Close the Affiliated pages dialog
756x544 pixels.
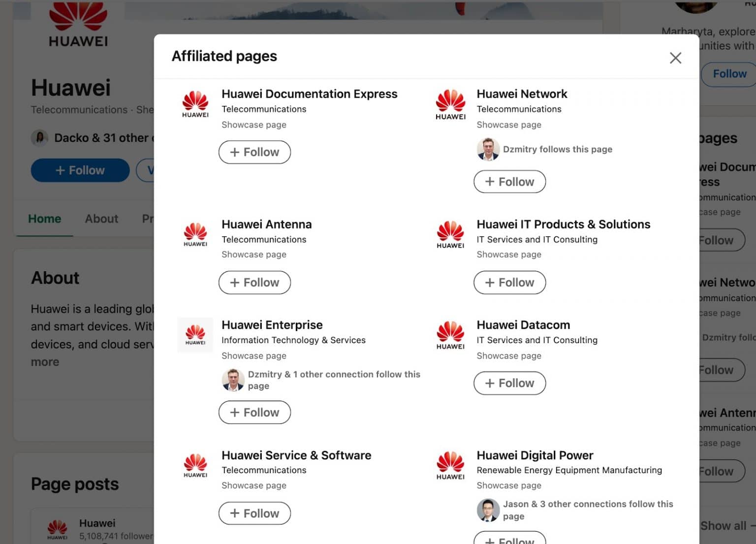pyautogui.click(x=675, y=58)
